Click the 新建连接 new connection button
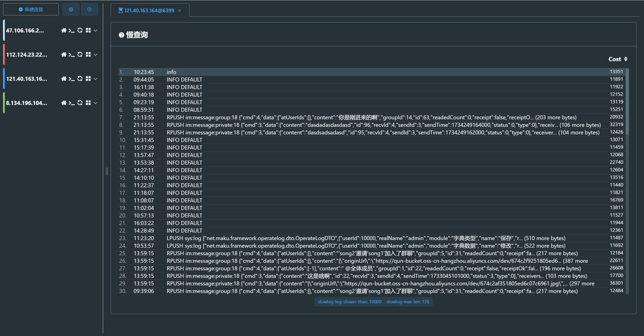The width and height of the screenshot is (644, 336). click(x=31, y=10)
